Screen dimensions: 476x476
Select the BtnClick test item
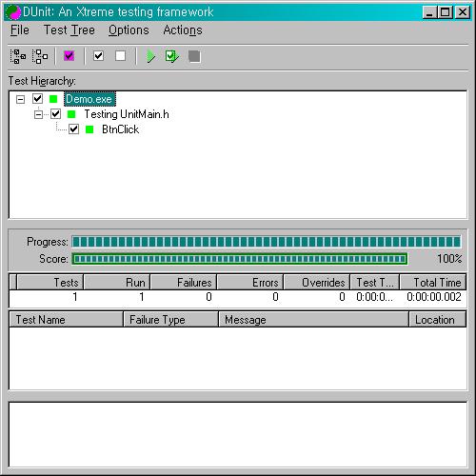click(x=120, y=129)
